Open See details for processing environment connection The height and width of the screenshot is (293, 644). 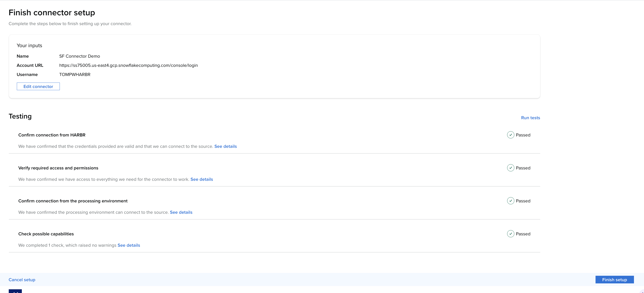pyautogui.click(x=181, y=212)
